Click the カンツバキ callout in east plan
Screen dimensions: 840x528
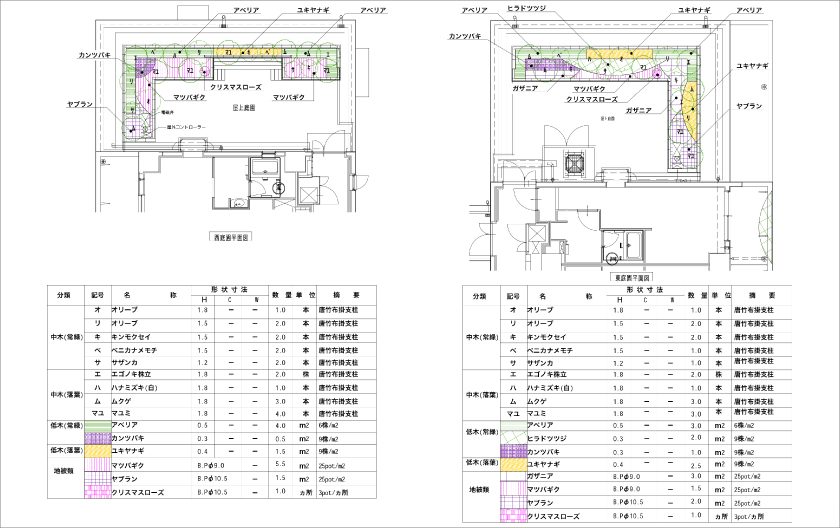click(465, 36)
